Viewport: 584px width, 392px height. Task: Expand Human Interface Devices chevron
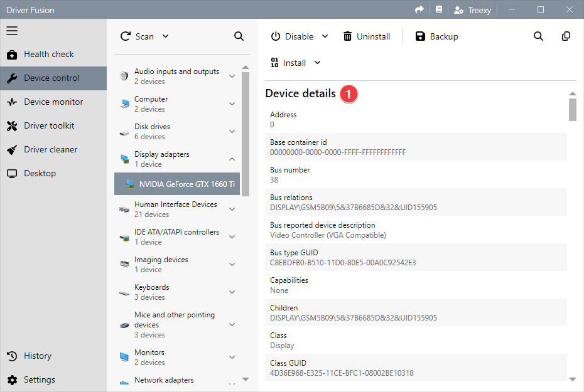[232, 209]
